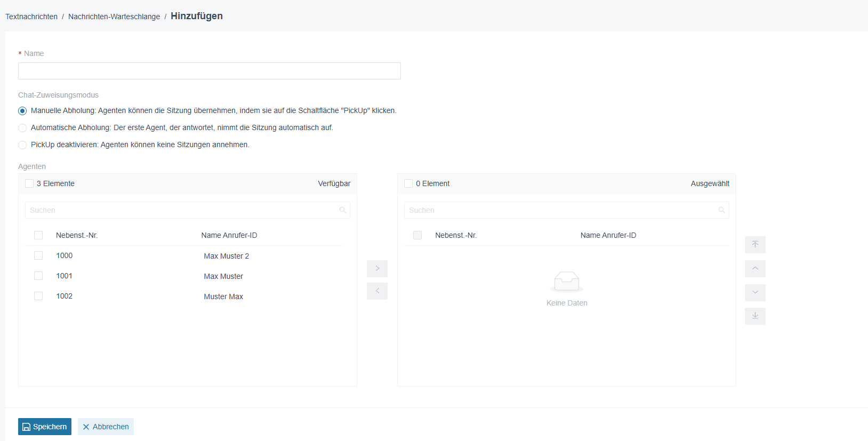
Task: Select the Manuelle Abholung radio option
Action: click(x=22, y=111)
